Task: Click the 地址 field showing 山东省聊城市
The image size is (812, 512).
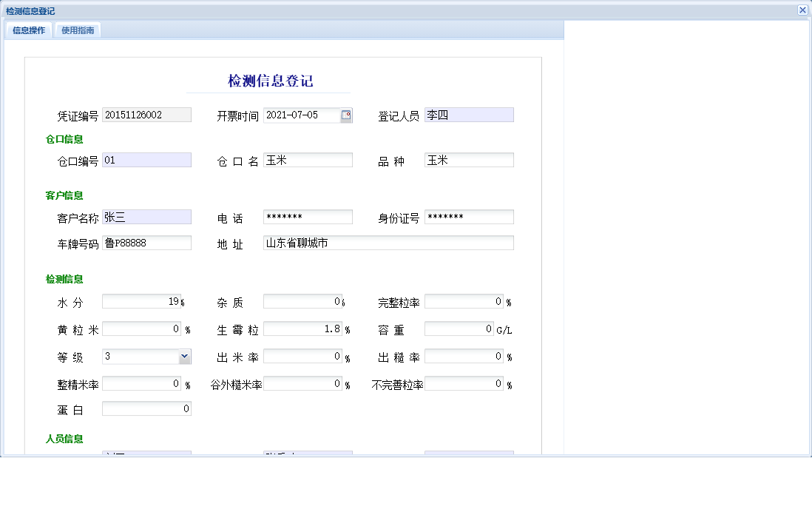Action: coord(388,243)
